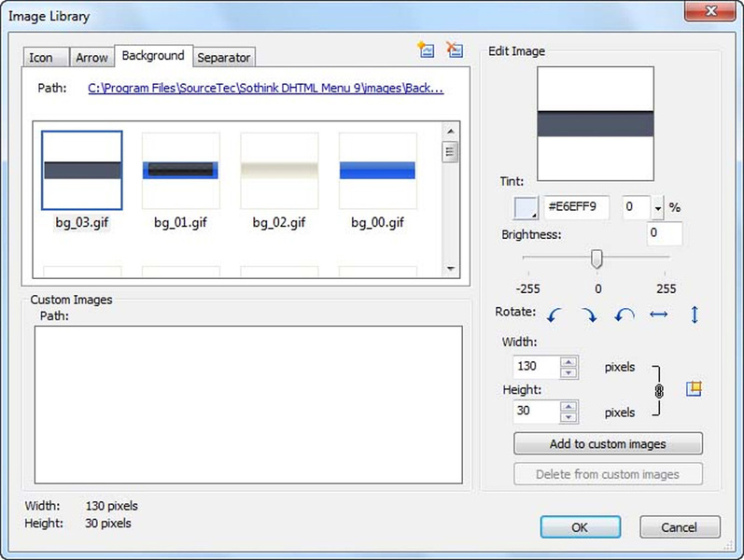Viewport: 744px width, 560px height.
Task: Click the bg_03.gif file name label
Action: tap(82, 222)
